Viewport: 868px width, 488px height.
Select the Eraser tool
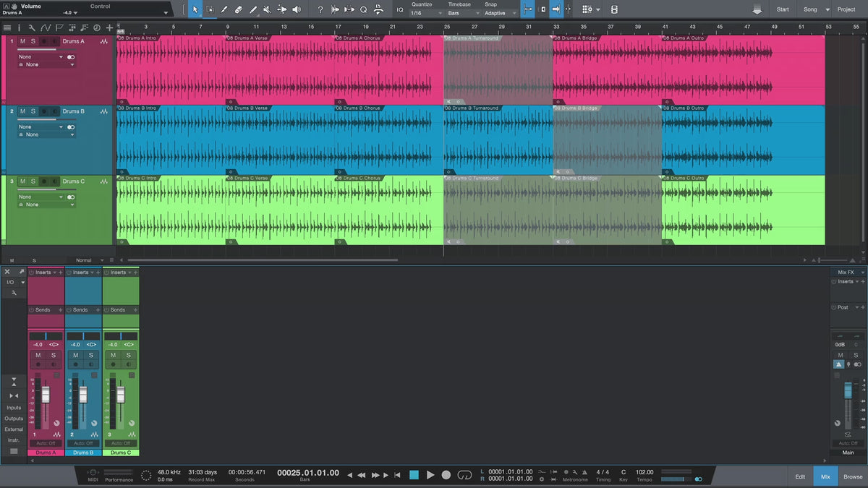point(239,9)
